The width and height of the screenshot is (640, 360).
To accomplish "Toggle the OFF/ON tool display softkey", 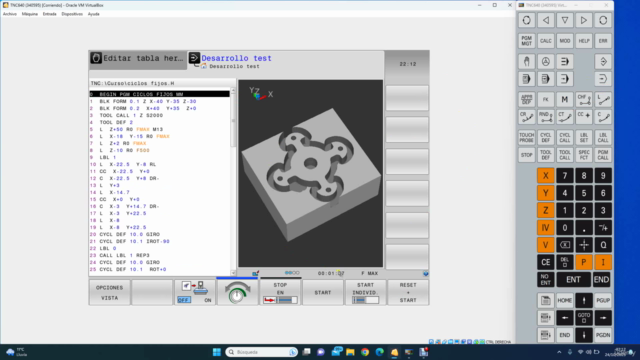I will [195, 292].
